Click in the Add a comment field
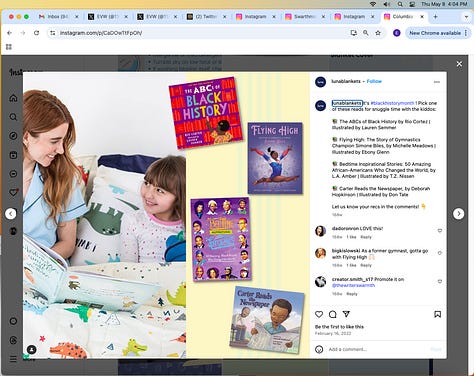 pyautogui.click(x=378, y=349)
